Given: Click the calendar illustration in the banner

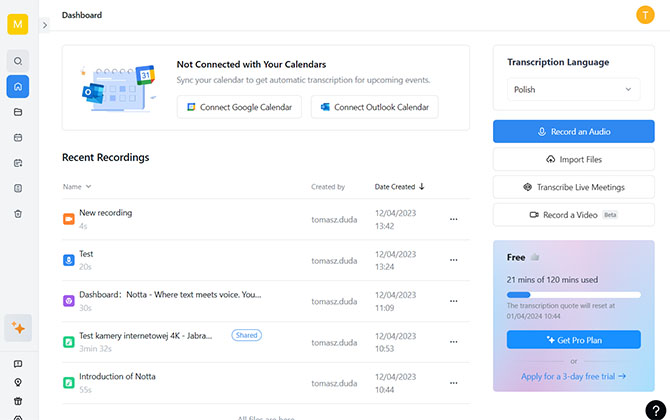Looking at the screenshot, I should coord(118,89).
